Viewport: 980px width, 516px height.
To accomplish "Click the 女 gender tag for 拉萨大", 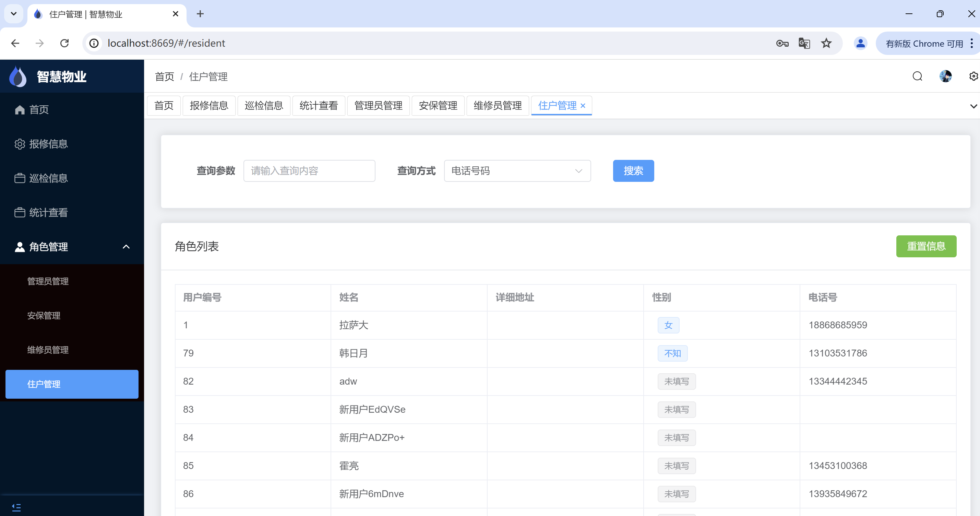I will coord(668,325).
